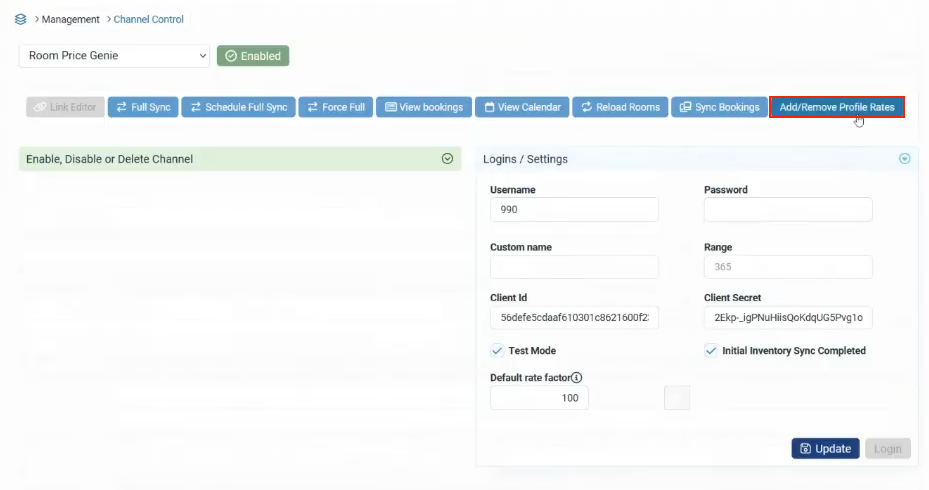Open Add/Remove Profile Rates
This screenshot has width=929, height=490.
pyautogui.click(x=836, y=107)
